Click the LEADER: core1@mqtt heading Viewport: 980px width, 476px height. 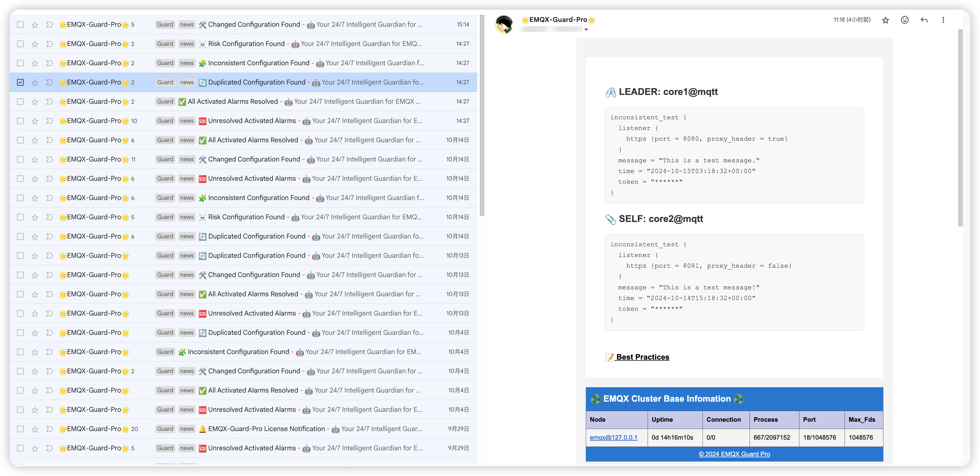[662, 92]
